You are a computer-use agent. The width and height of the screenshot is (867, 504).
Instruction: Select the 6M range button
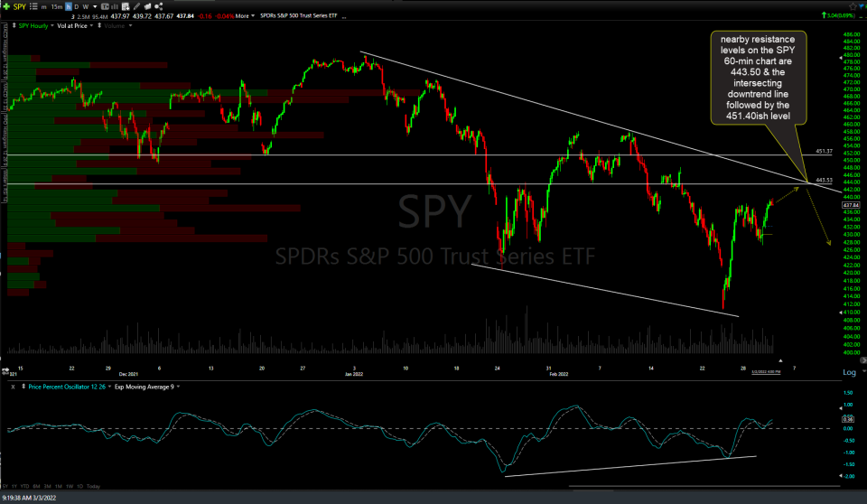point(36,486)
